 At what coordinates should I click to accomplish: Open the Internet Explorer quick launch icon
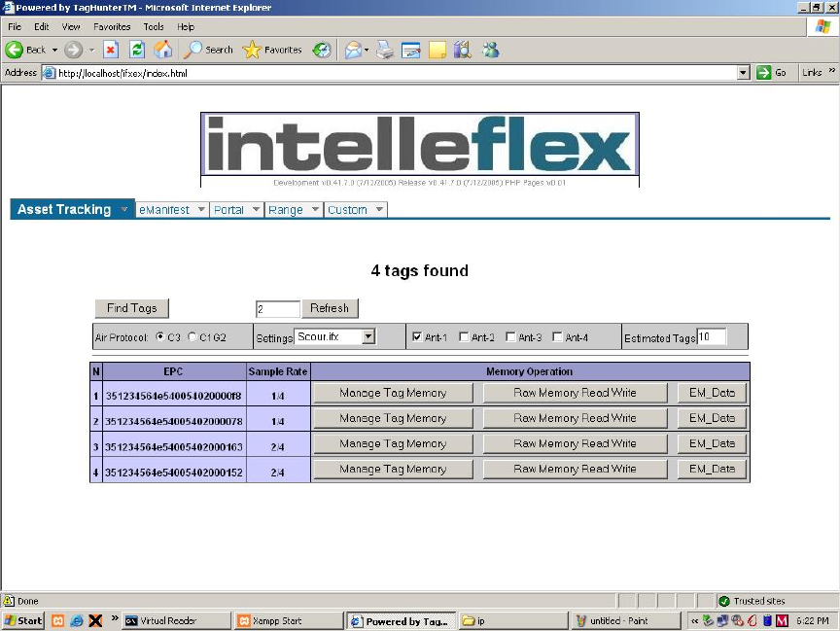(77, 621)
